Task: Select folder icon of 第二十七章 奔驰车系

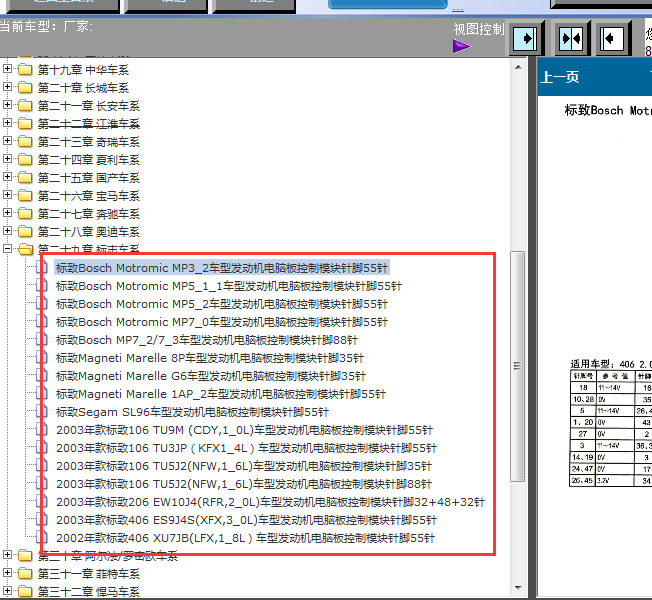Action: 25,213
